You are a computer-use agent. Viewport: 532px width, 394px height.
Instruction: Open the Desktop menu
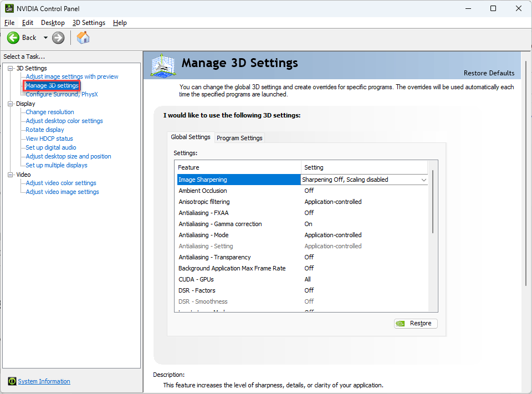click(53, 23)
